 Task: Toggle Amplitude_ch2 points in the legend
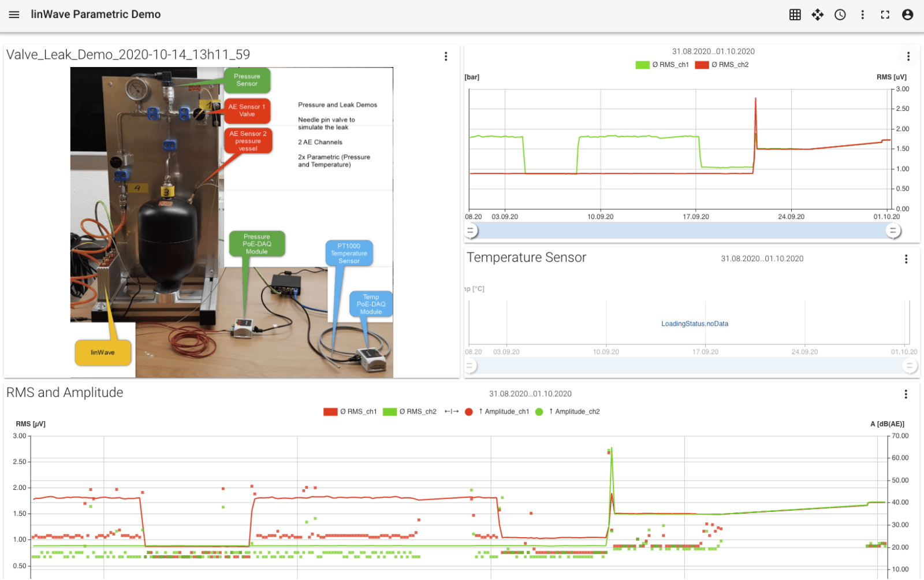click(x=568, y=412)
